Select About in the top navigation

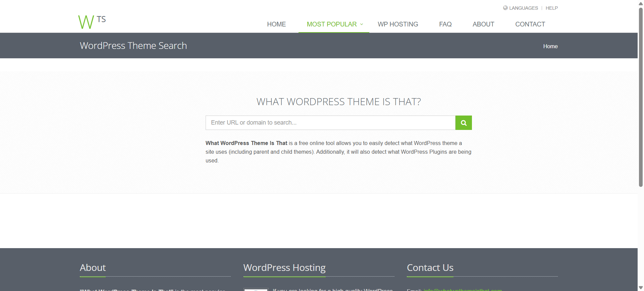click(x=483, y=24)
